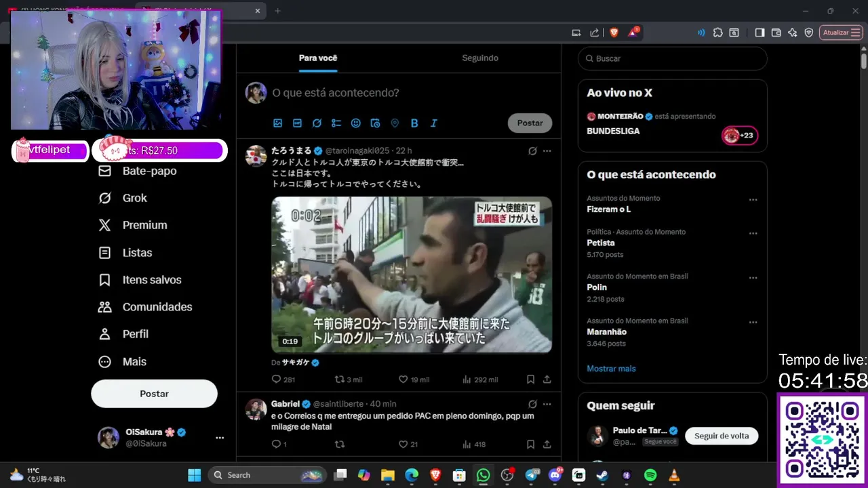
Task: Share Gabriel's Correios post
Action: click(547, 445)
